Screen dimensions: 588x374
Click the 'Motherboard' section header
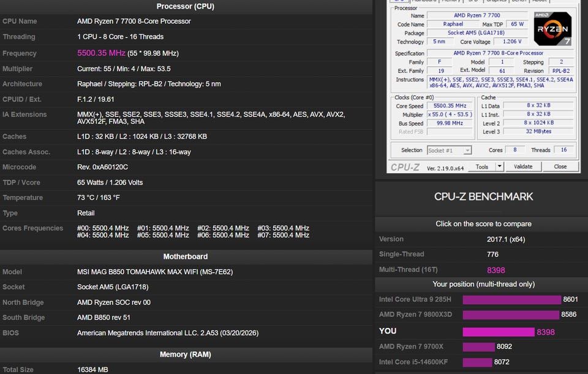click(x=185, y=256)
